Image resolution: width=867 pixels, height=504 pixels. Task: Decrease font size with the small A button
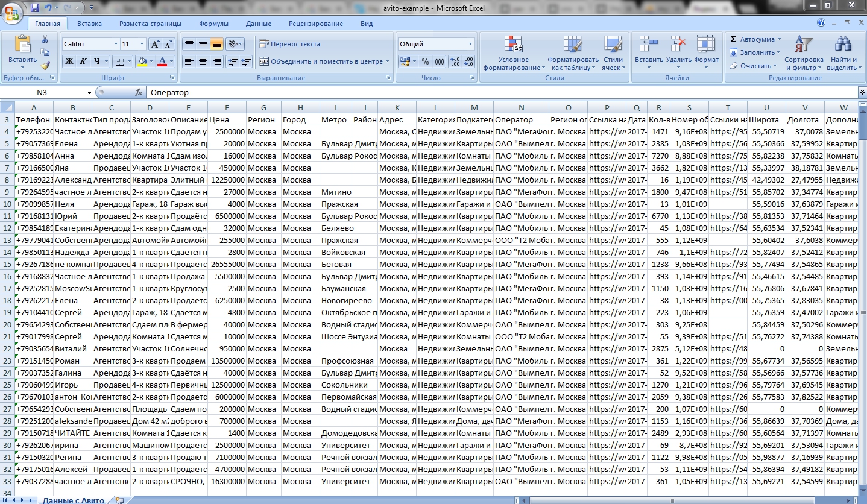(x=168, y=44)
